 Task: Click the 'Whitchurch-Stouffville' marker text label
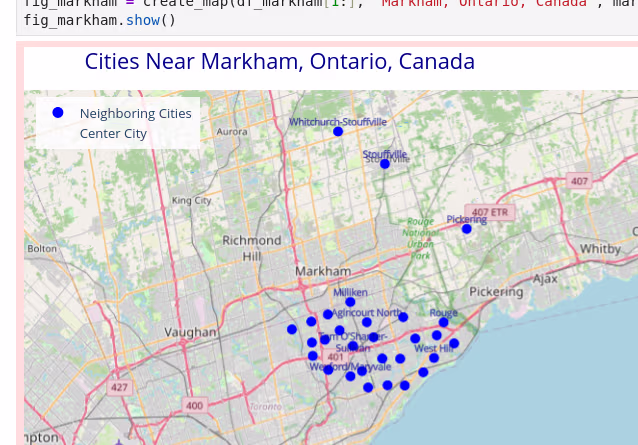(338, 122)
